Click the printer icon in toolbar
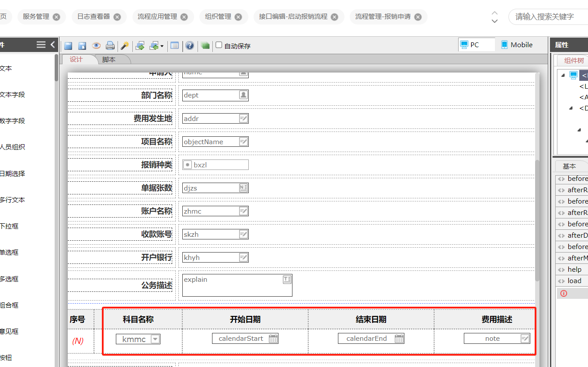The width and height of the screenshot is (588, 367). click(x=110, y=45)
